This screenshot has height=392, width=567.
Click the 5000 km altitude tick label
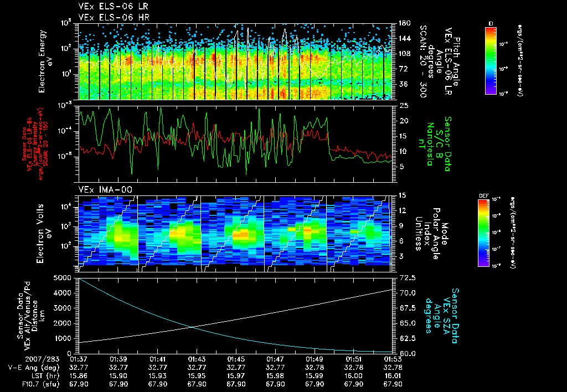point(61,278)
